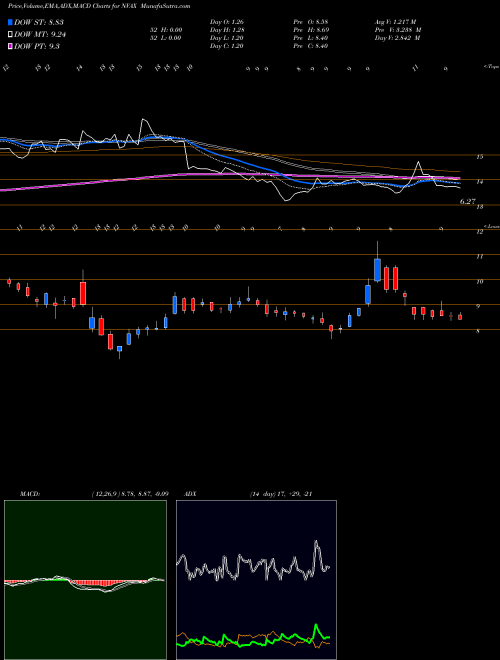Image resolution: width=500 pixels, height=660 pixels.
Task: Click the Pre O: 8.58 value
Action: point(311,22)
